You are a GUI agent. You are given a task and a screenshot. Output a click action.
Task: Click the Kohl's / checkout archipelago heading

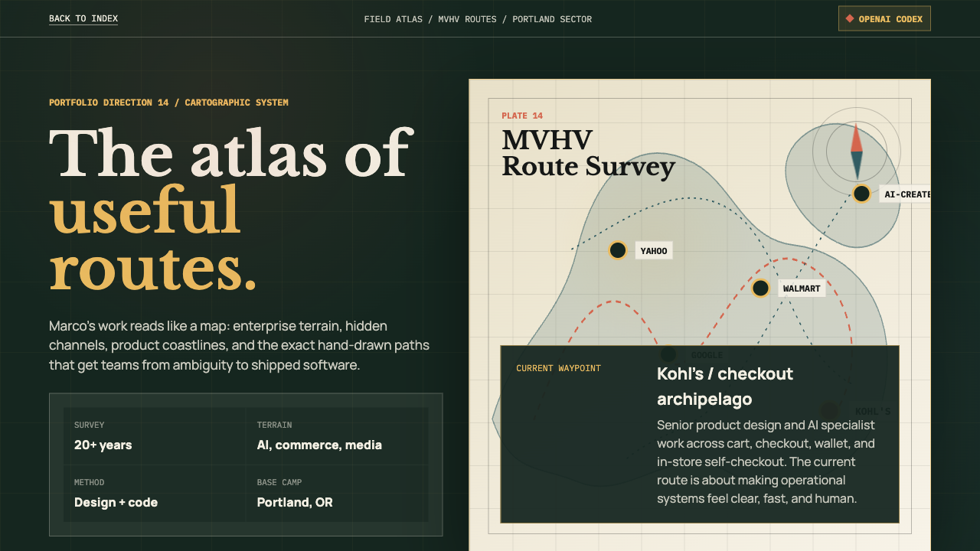coord(725,386)
